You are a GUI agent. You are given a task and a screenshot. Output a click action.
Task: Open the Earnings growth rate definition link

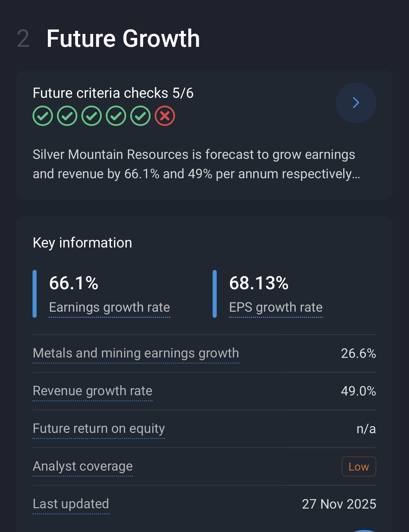[x=109, y=307]
